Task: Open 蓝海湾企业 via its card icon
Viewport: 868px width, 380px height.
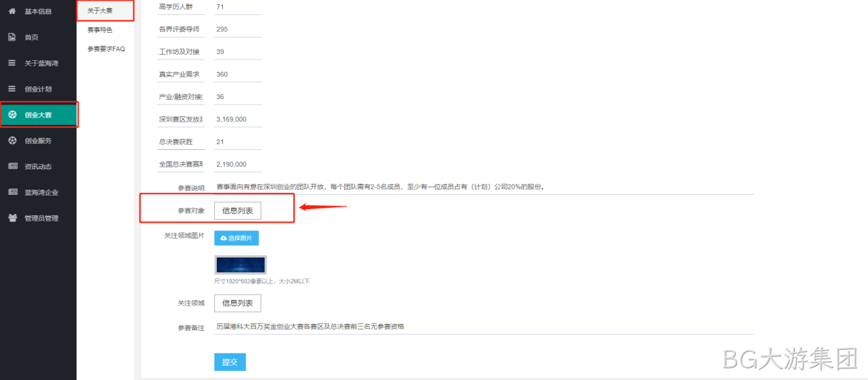Action: (12, 192)
